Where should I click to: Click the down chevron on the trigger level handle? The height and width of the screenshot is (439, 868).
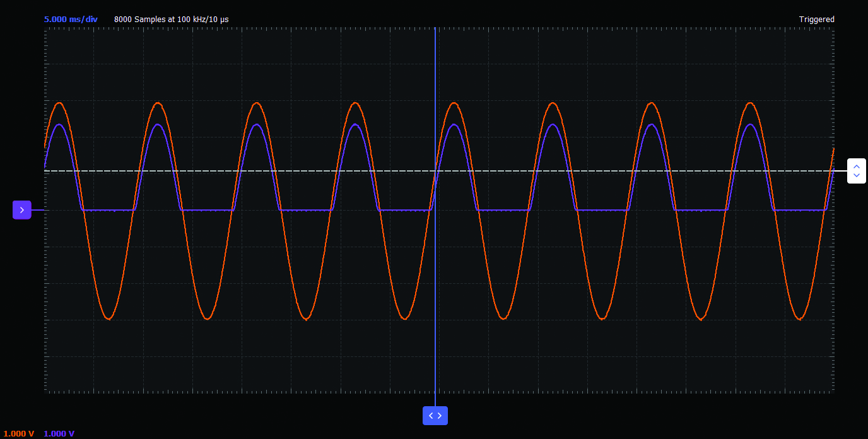click(856, 175)
